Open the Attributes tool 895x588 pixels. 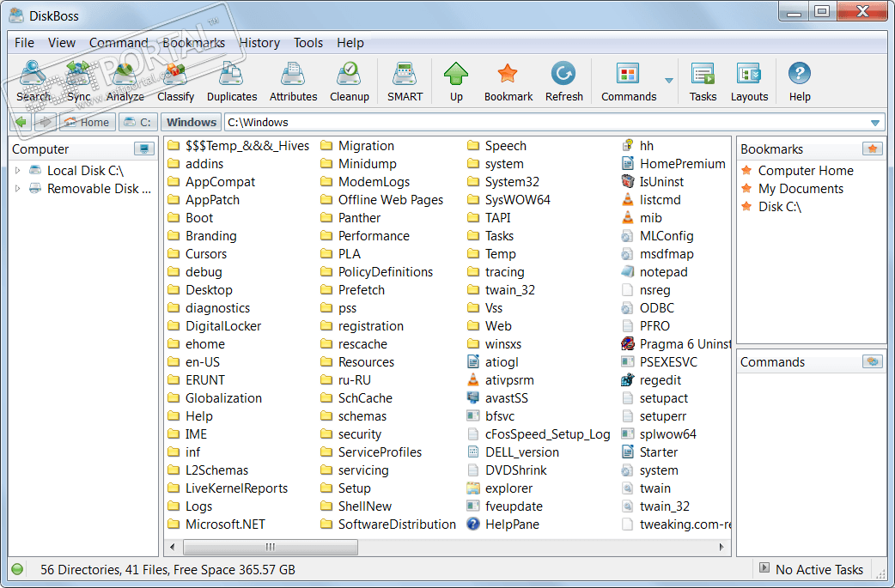tap(293, 82)
